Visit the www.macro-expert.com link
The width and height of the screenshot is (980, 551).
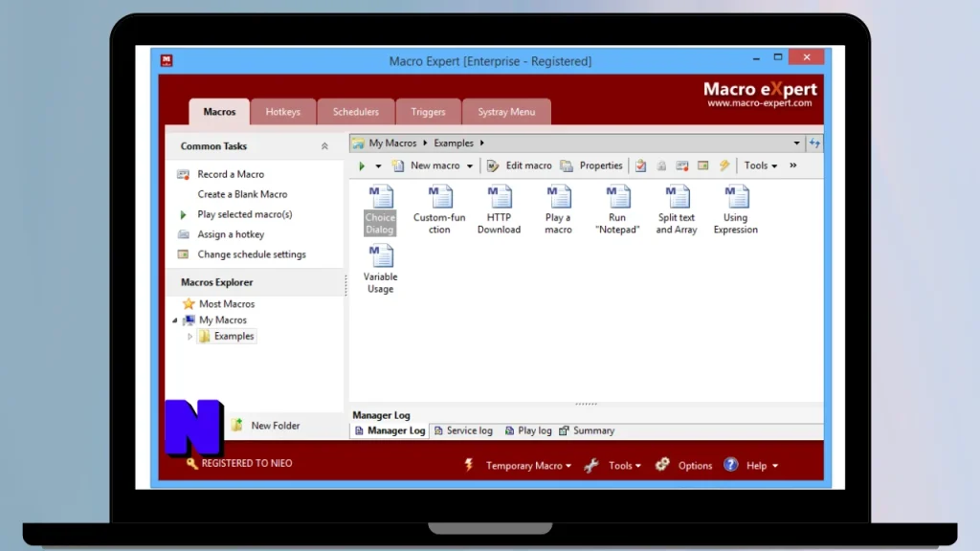pyautogui.click(x=759, y=103)
